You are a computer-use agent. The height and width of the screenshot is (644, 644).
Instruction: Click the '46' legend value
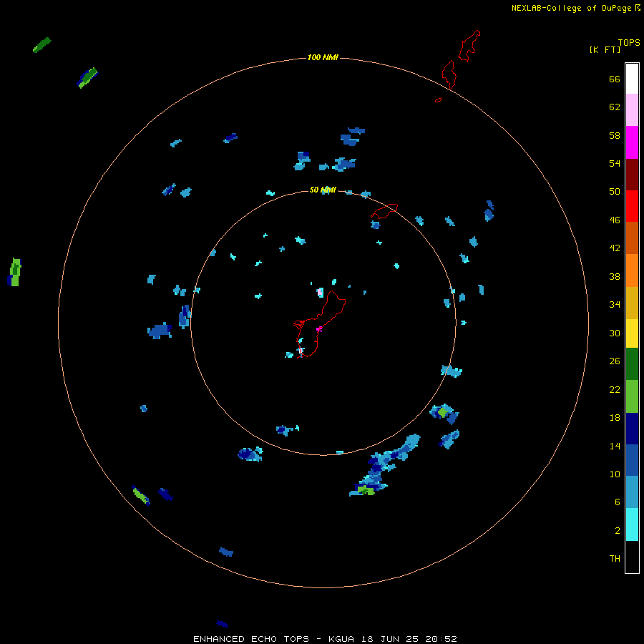(615, 220)
